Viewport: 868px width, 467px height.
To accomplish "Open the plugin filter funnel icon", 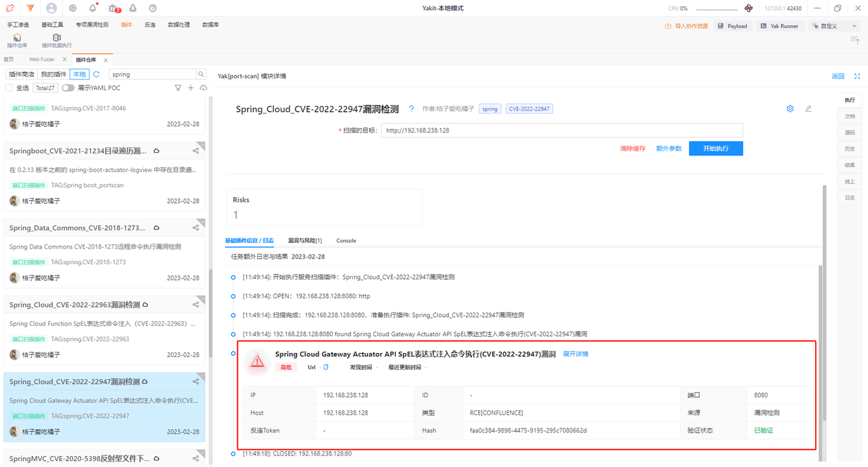I will (178, 88).
